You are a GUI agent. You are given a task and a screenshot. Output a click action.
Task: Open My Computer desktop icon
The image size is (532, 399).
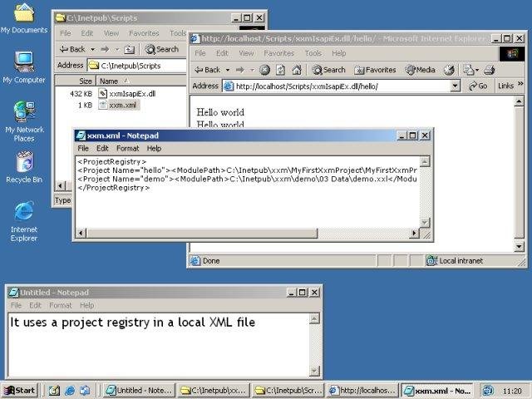click(x=24, y=68)
